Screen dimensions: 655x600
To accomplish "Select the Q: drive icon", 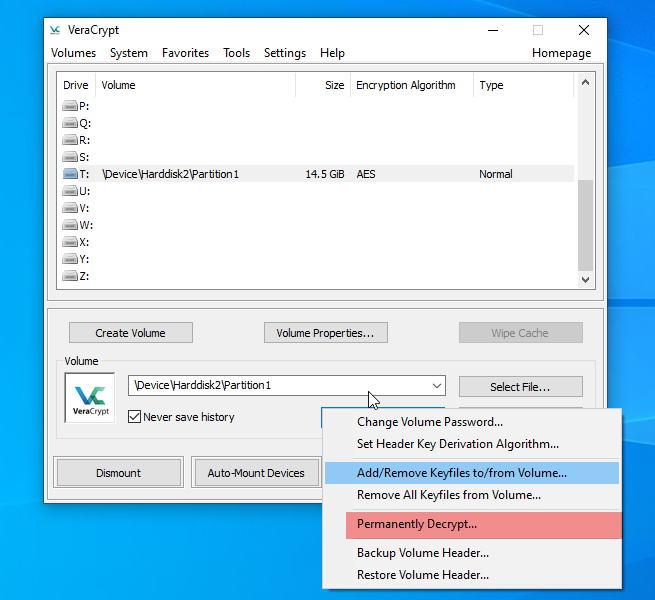I will [70, 123].
